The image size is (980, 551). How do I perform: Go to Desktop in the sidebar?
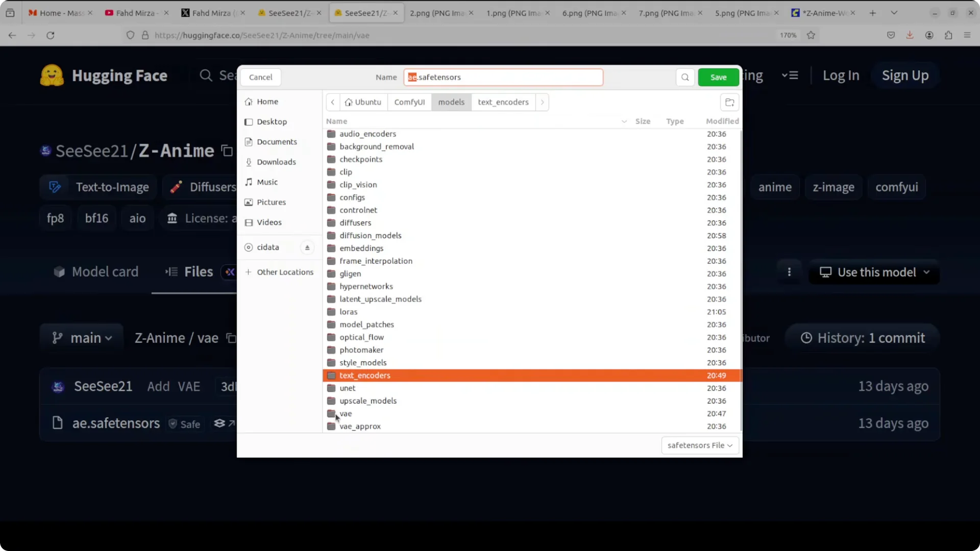click(x=279, y=122)
